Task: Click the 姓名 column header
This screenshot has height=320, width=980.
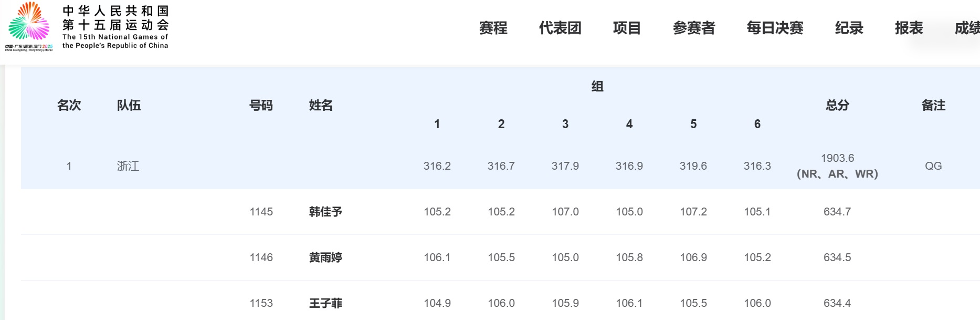Action: (x=321, y=105)
